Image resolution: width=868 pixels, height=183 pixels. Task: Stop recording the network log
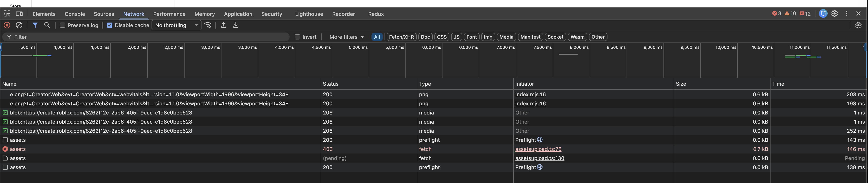click(7, 25)
